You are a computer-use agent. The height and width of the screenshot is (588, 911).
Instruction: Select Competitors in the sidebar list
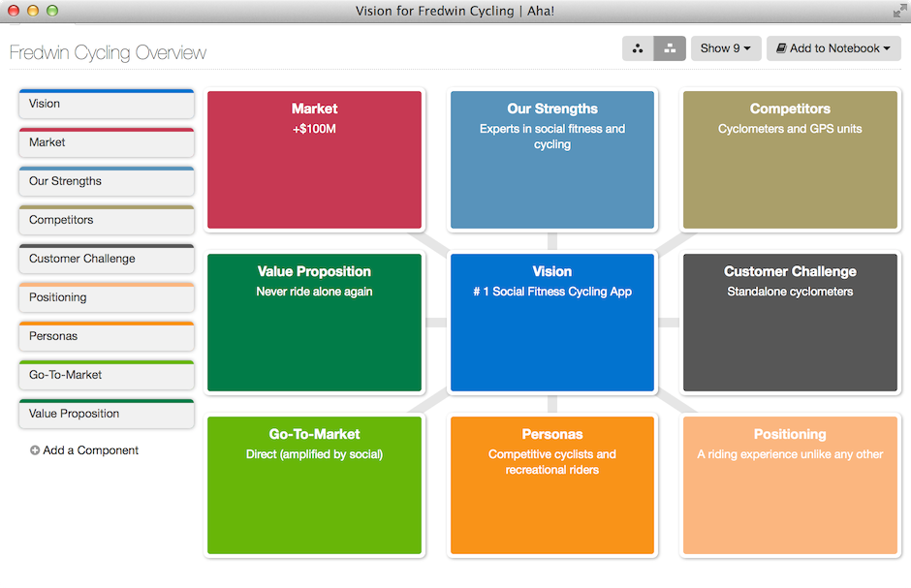[x=106, y=220]
